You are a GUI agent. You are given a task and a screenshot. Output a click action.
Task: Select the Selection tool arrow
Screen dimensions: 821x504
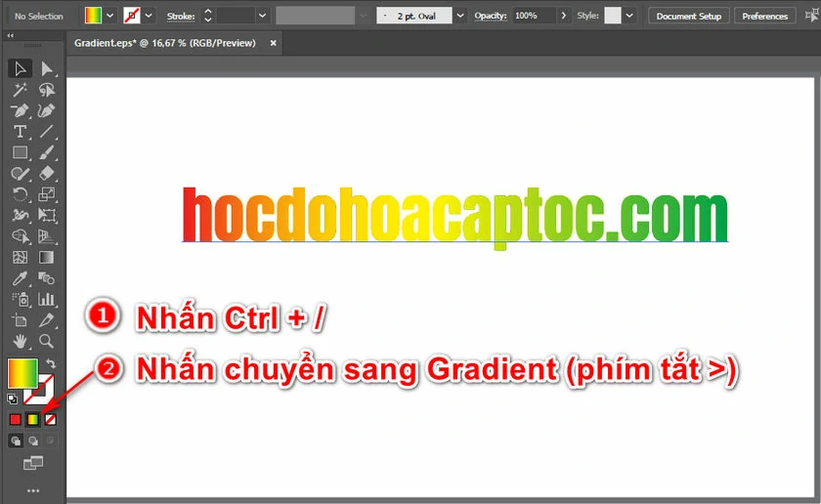point(20,69)
